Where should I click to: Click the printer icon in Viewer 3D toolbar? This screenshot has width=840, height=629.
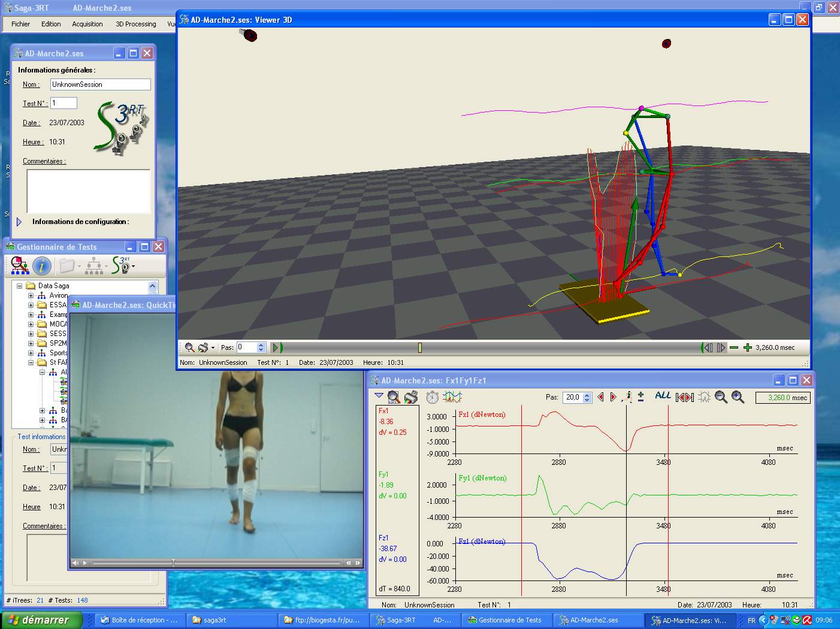[203, 347]
